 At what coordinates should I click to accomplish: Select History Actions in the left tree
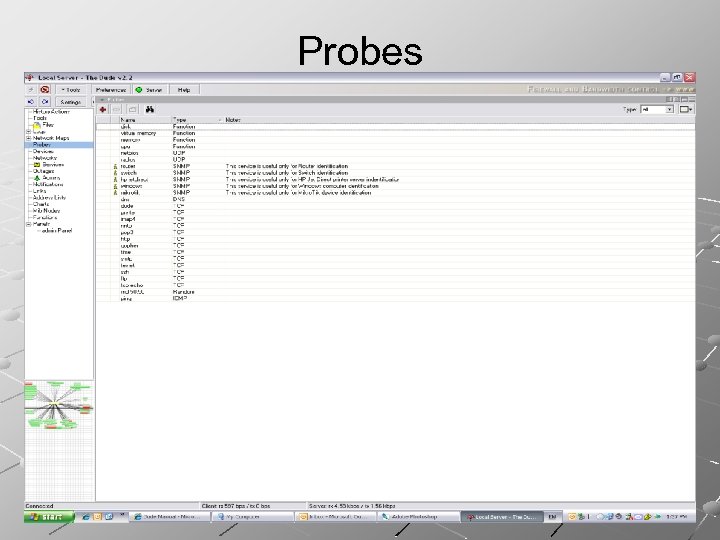click(x=51, y=112)
